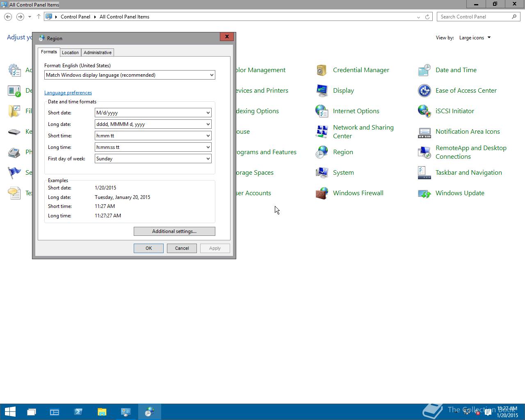Launch PowerShell from the taskbar
This screenshot has height=420, width=525.
[78, 412]
